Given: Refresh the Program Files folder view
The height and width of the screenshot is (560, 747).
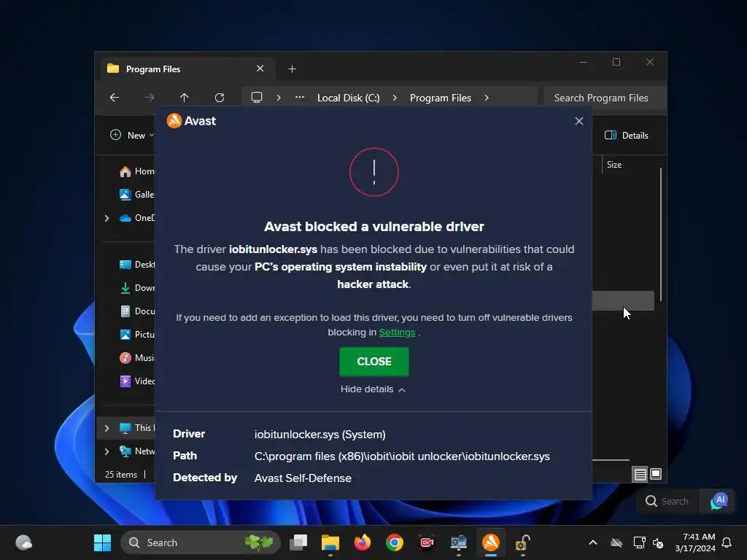Looking at the screenshot, I should tap(219, 98).
